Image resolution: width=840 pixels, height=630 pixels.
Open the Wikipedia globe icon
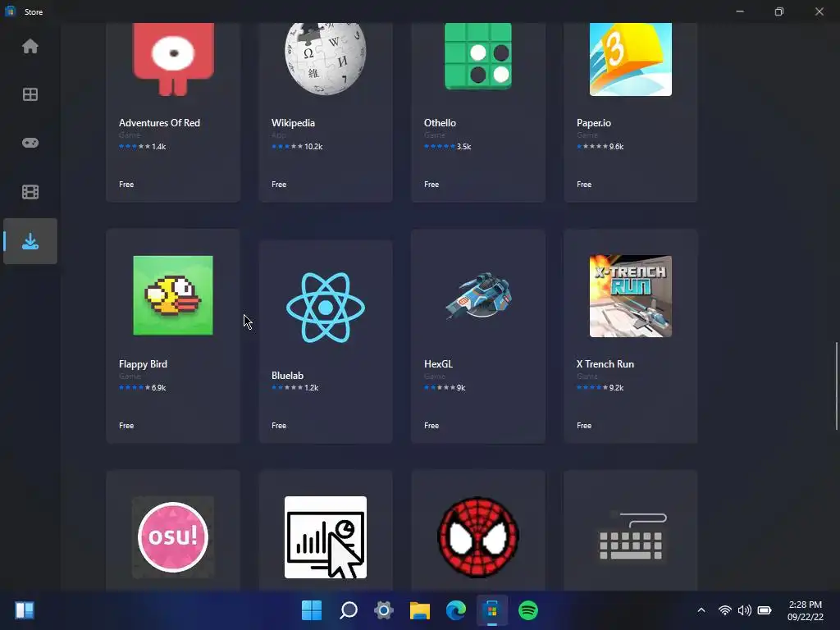(325, 59)
